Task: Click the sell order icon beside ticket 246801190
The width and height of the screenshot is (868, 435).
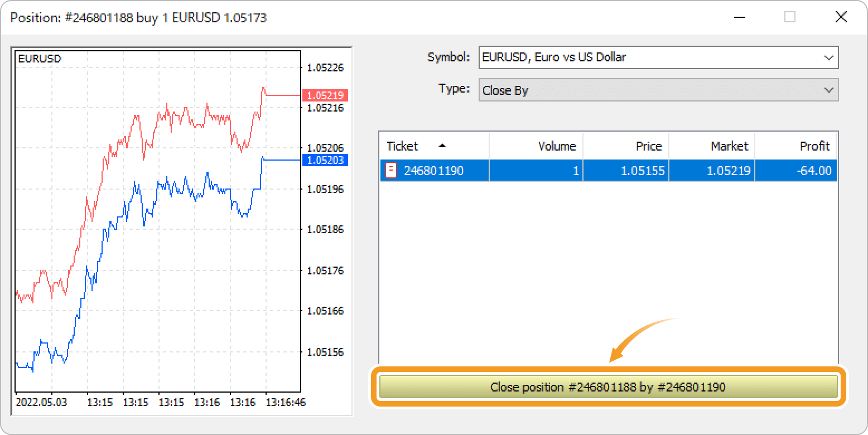Action: [x=391, y=171]
